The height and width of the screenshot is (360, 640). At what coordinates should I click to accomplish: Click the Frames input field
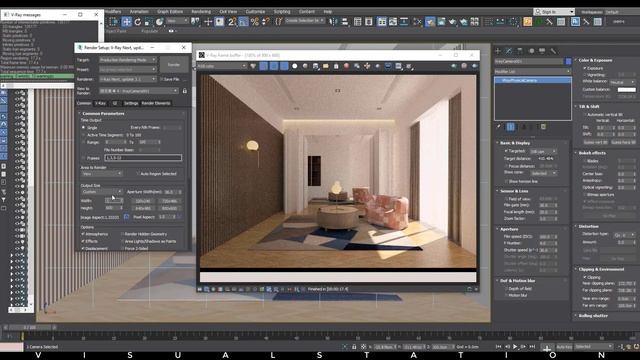point(143,158)
